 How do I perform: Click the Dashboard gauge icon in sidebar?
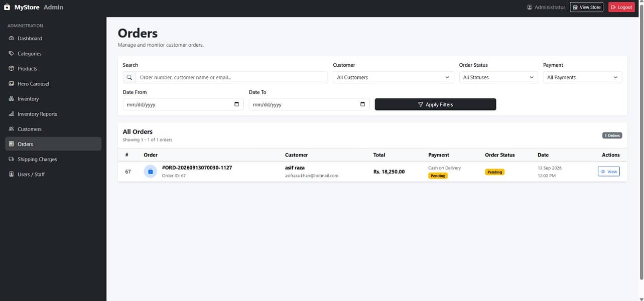(12, 39)
